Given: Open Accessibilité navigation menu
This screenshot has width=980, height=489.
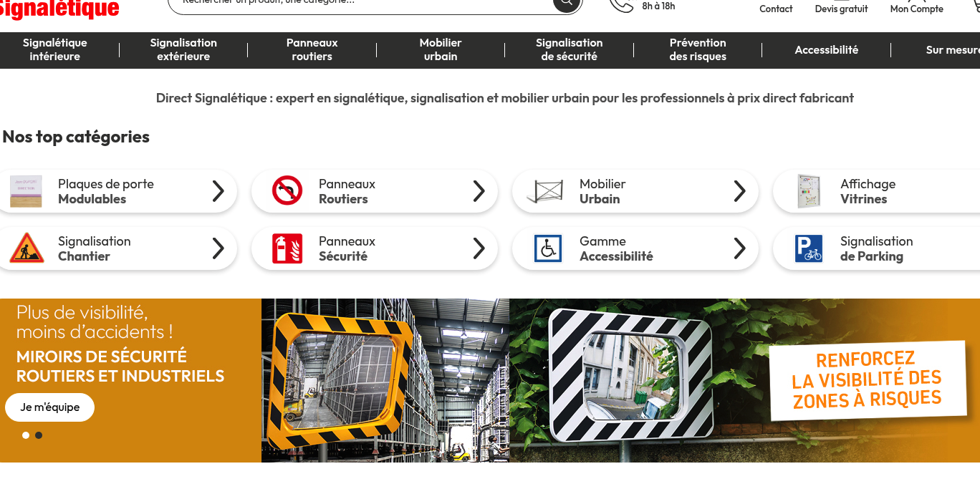Looking at the screenshot, I should tap(827, 49).
